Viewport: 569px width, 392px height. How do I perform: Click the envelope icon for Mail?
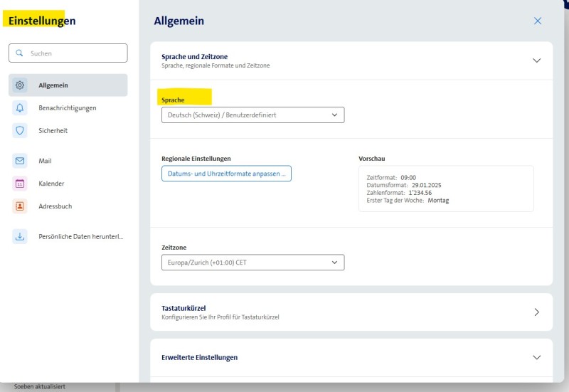(20, 161)
